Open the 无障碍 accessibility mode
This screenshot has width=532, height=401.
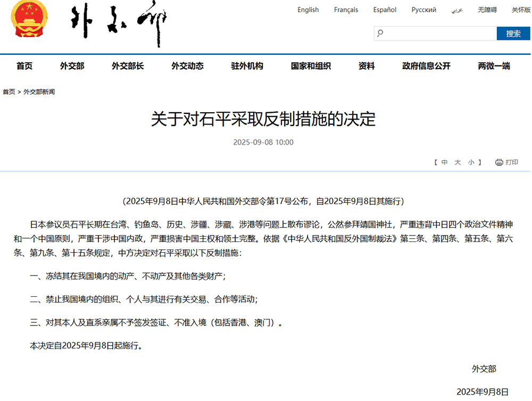click(487, 10)
